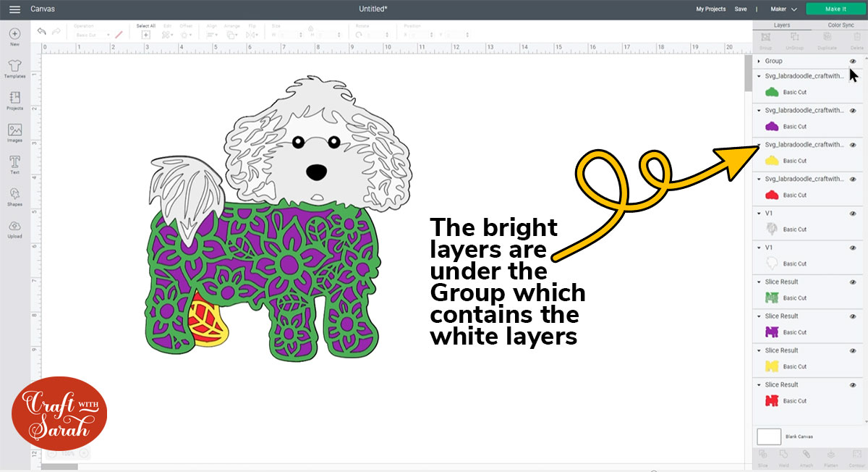Switch to the Layers tab
Screen dimensions: 868x472
tap(781, 25)
